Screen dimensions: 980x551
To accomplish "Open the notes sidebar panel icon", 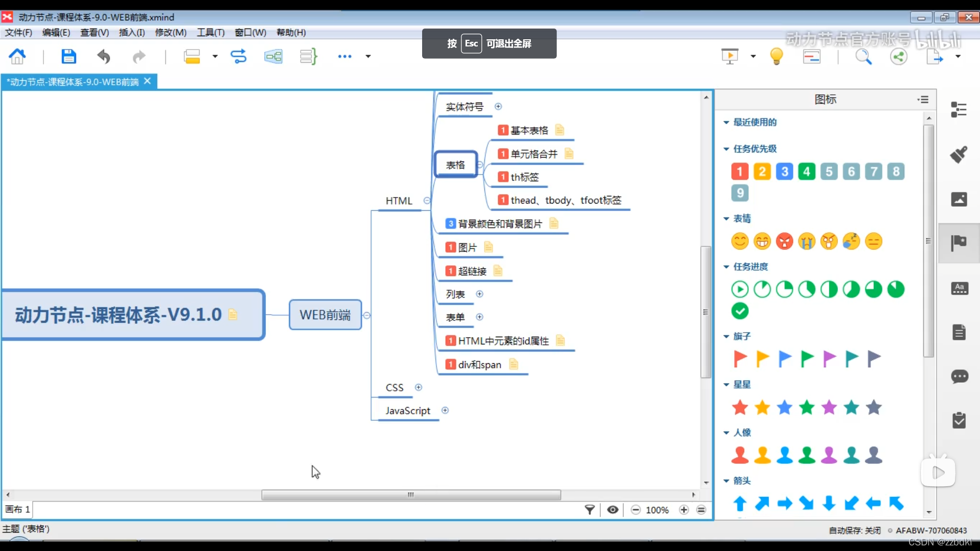I will tap(959, 332).
